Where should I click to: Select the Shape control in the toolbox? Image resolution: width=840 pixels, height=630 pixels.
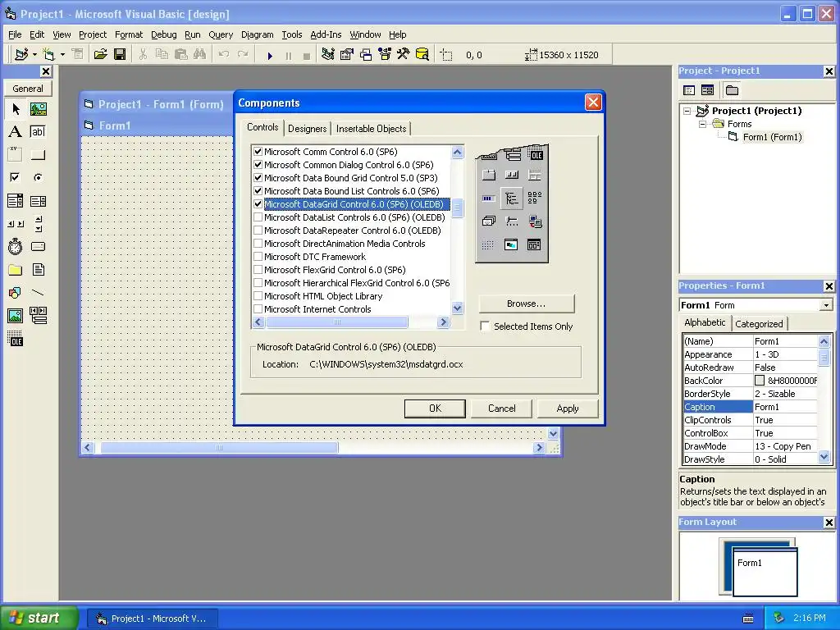(x=16, y=293)
